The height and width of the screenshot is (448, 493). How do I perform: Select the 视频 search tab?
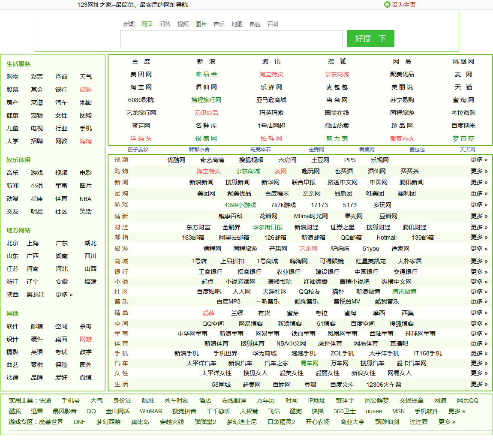183,24
